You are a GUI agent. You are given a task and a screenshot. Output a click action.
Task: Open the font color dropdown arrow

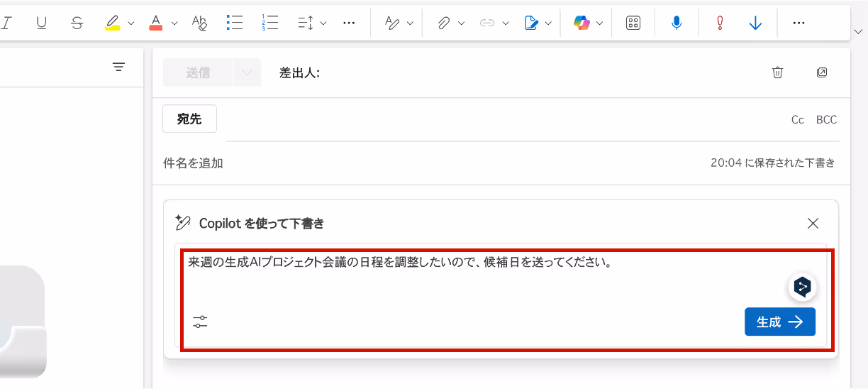coord(174,23)
